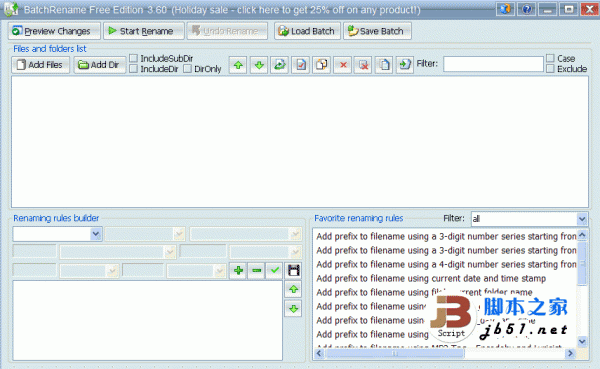Screen dimensions: 600x369
Task: Load a saved batch file
Action: point(307,31)
